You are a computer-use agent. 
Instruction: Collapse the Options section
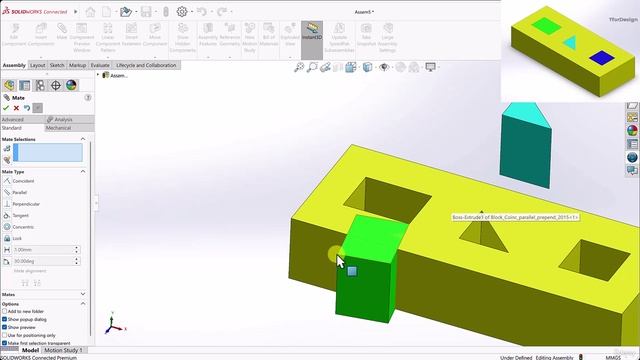click(x=83, y=304)
